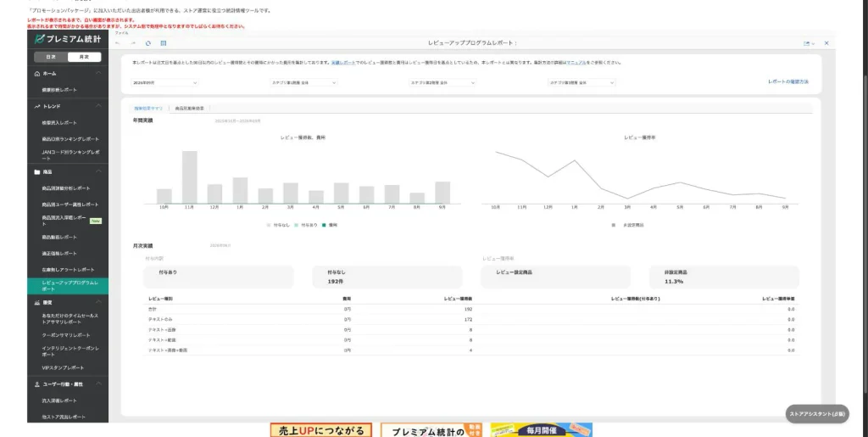The width and height of the screenshot is (868, 437).
Task: Open VIPスタンプレポート in sidebar
Action: [x=64, y=367]
